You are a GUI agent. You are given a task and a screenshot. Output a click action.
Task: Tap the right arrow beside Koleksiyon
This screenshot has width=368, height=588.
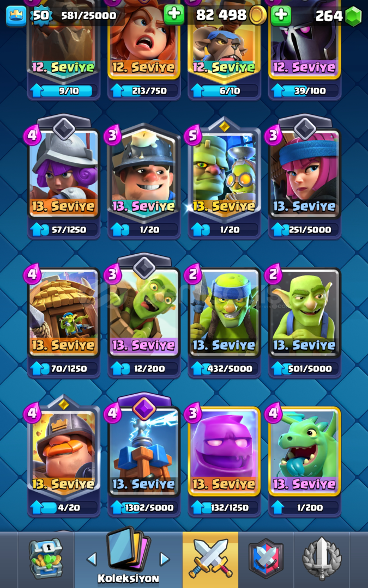coord(165,559)
